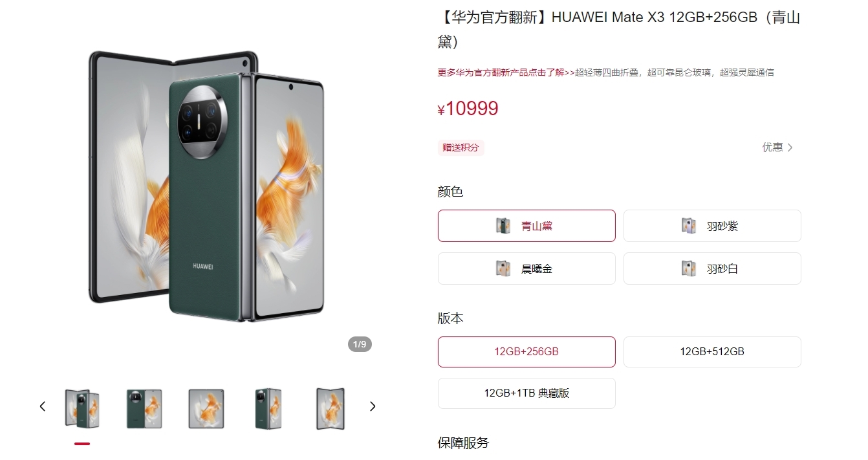Choose the 晨曦金 color button
Viewport: 868px width, 460px height.
click(x=526, y=268)
